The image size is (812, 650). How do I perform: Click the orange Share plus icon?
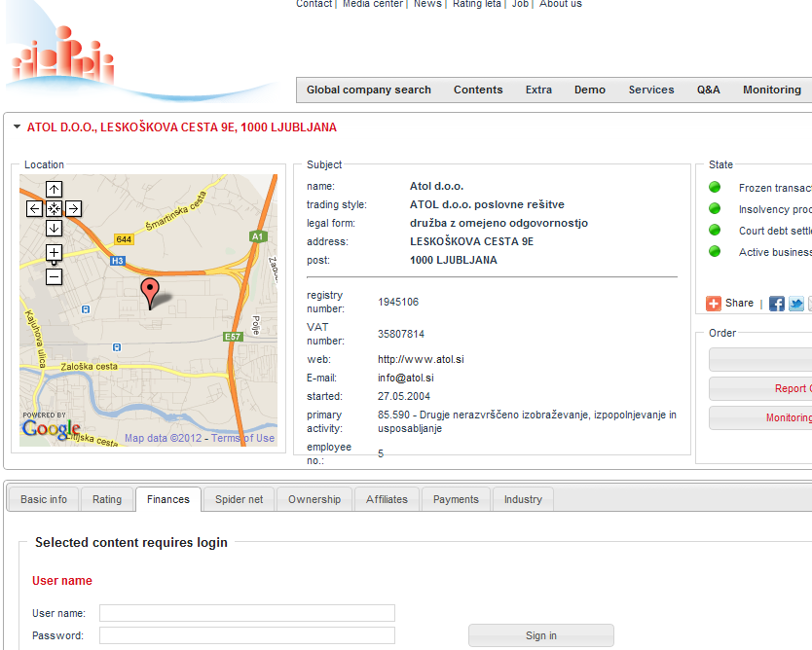click(x=714, y=304)
